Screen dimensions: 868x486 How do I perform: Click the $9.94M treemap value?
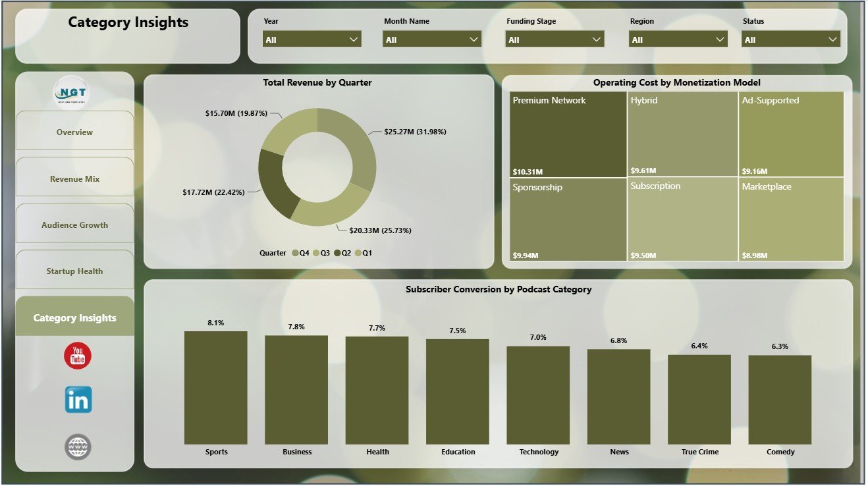coord(526,256)
